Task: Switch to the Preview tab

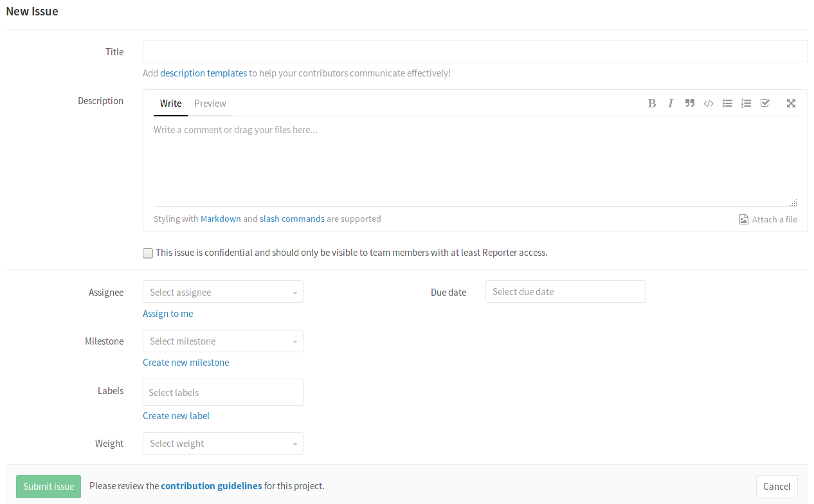Action: click(210, 104)
